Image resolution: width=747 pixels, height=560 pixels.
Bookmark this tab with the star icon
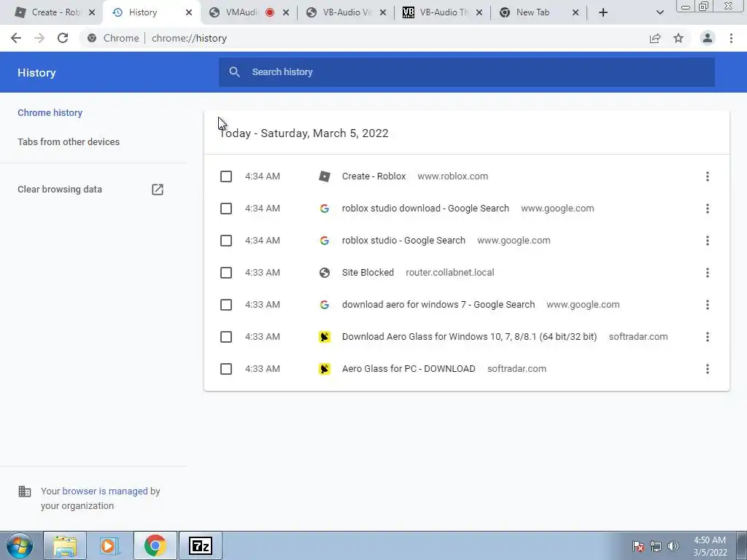(678, 38)
